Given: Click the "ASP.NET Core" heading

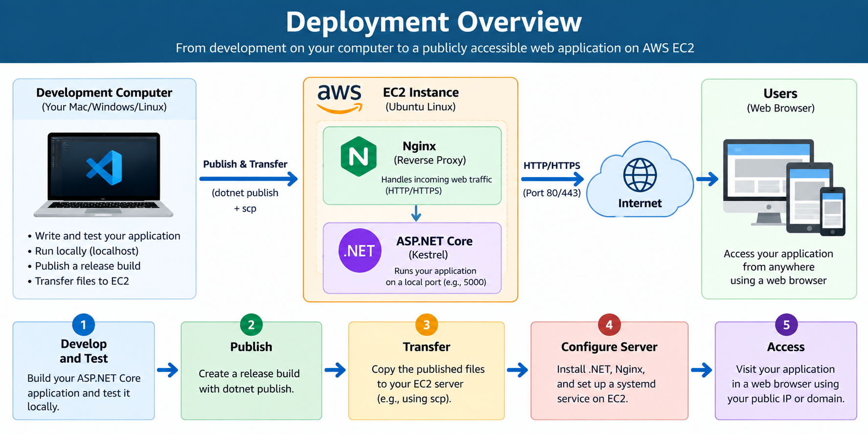Looking at the screenshot, I should [x=434, y=241].
